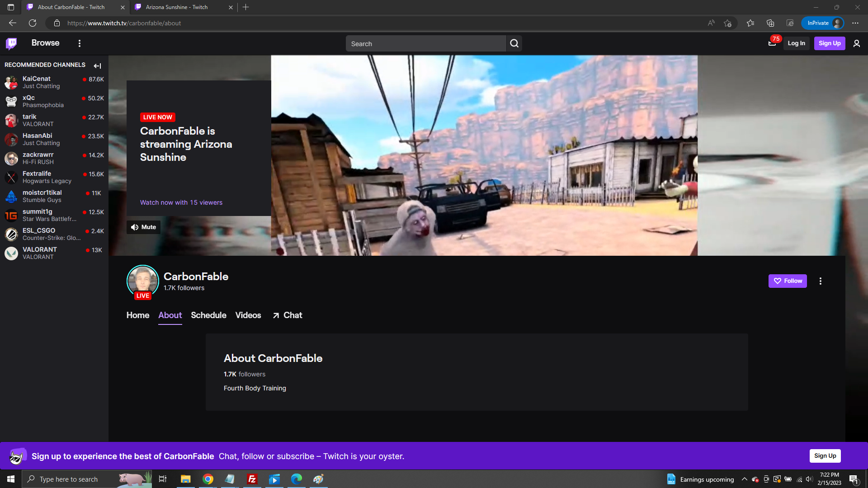The height and width of the screenshot is (488, 868).
Task: Open the Prime loot crown notifications icon
Action: coord(772,43)
